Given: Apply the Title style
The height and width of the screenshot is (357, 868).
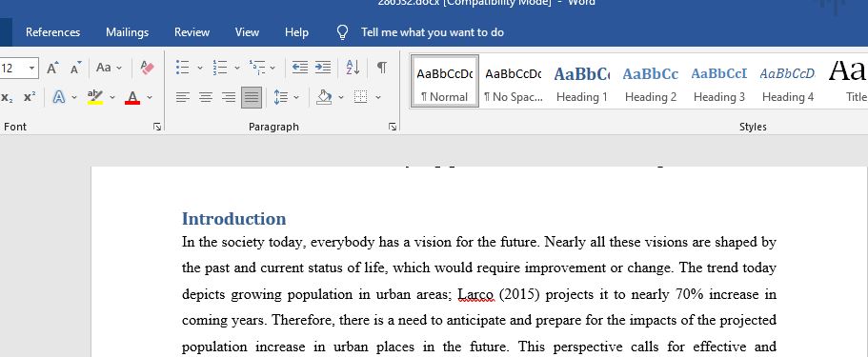Looking at the screenshot, I should click(847, 81).
